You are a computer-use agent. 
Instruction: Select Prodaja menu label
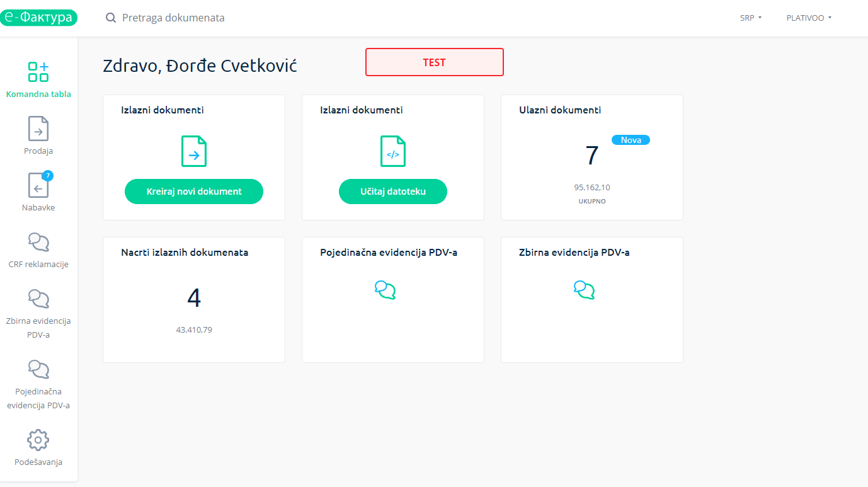point(38,151)
